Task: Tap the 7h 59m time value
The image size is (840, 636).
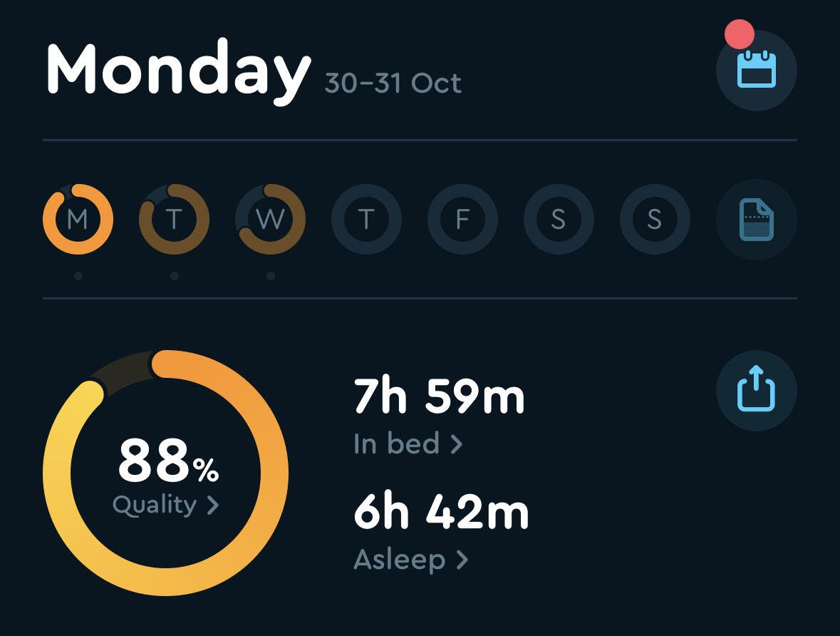Action: coord(439,398)
